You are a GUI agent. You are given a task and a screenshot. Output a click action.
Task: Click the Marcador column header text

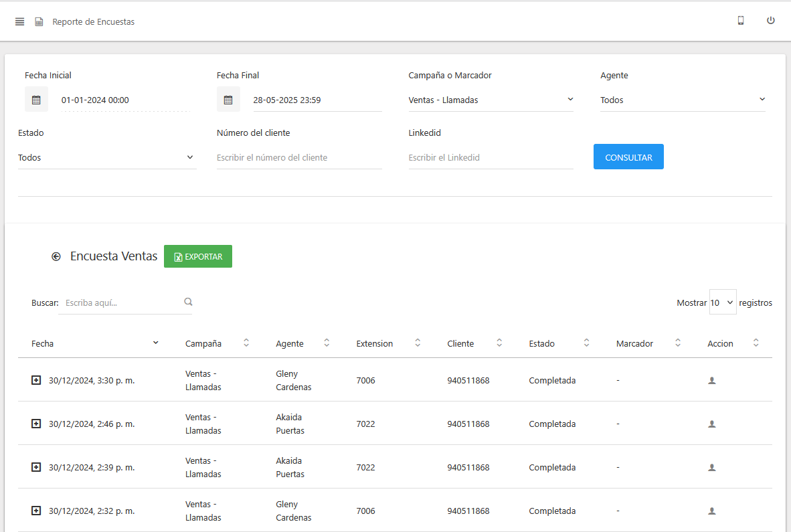(634, 343)
